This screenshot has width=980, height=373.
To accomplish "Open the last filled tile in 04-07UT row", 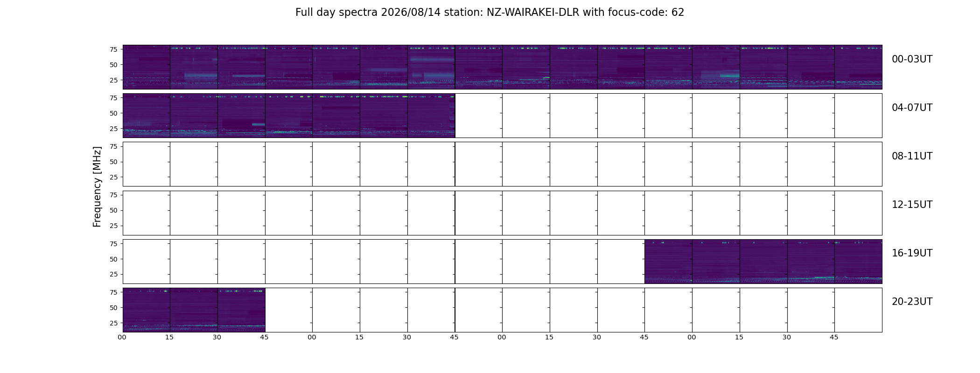I will coord(431,116).
